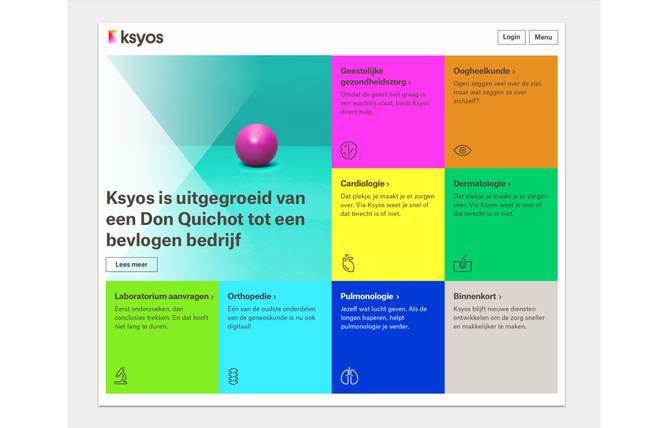Click the chevron next to Binnenkort

pyautogui.click(x=500, y=297)
